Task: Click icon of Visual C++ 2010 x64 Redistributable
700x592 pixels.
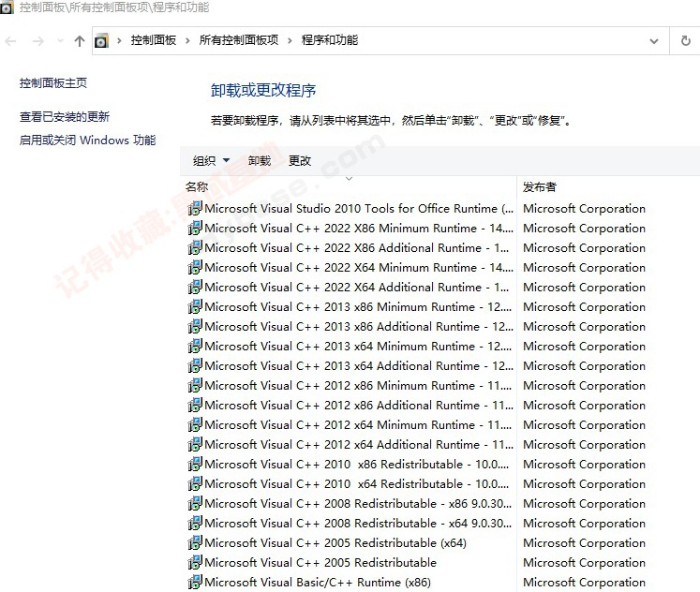Action: click(195, 483)
